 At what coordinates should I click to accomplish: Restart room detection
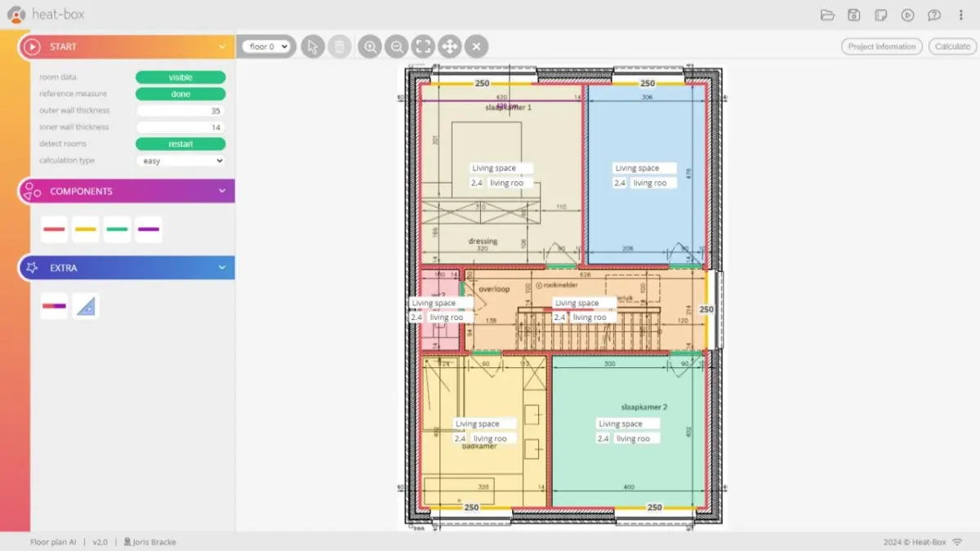click(x=180, y=144)
